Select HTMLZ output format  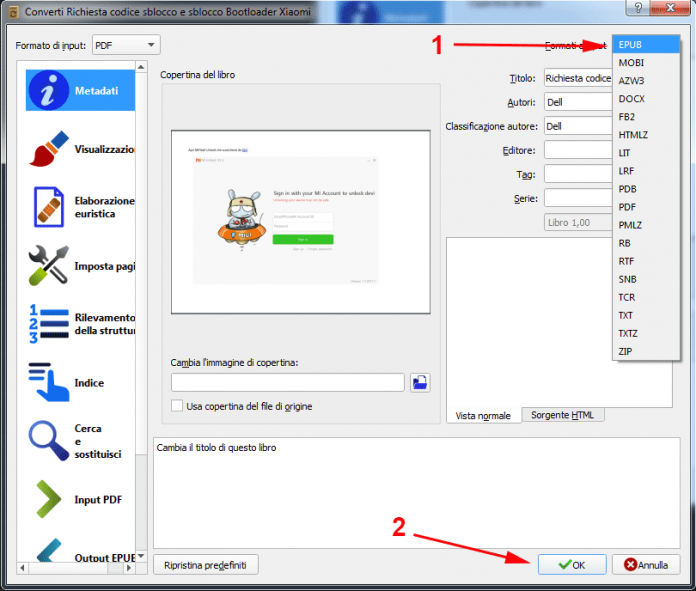646,135
